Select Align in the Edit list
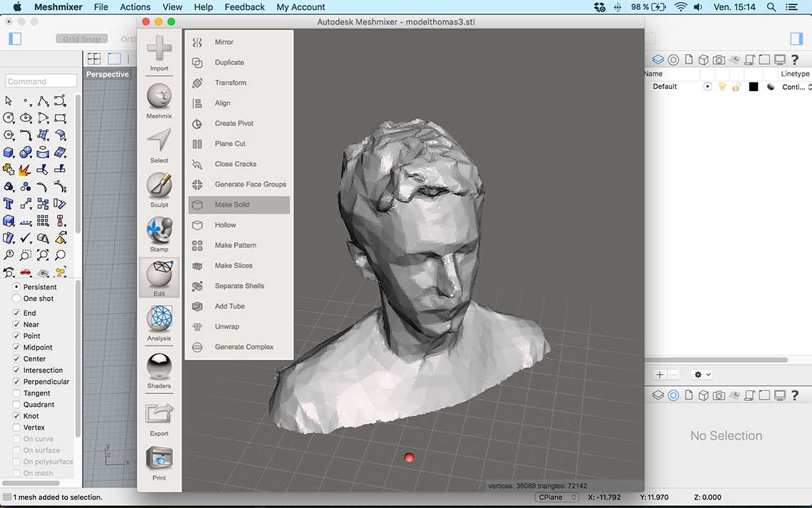This screenshot has width=812, height=508. coord(239,103)
